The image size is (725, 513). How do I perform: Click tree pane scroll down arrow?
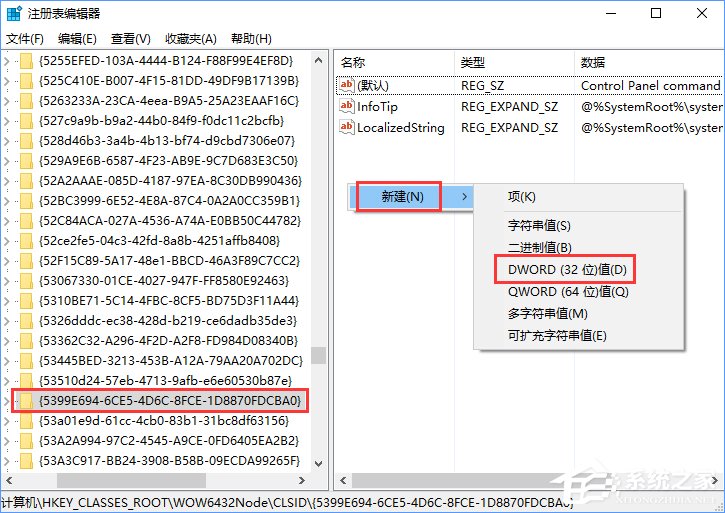tap(318, 463)
